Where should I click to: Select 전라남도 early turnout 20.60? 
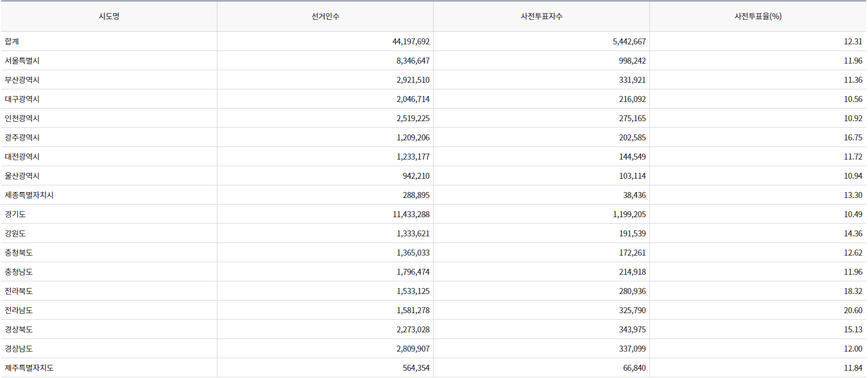click(852, 310)
